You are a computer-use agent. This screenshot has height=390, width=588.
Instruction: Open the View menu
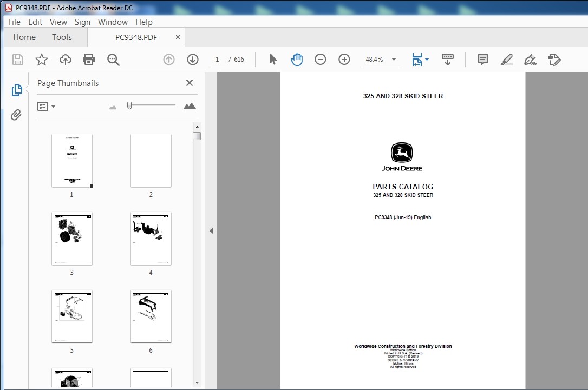pos(58,22)
